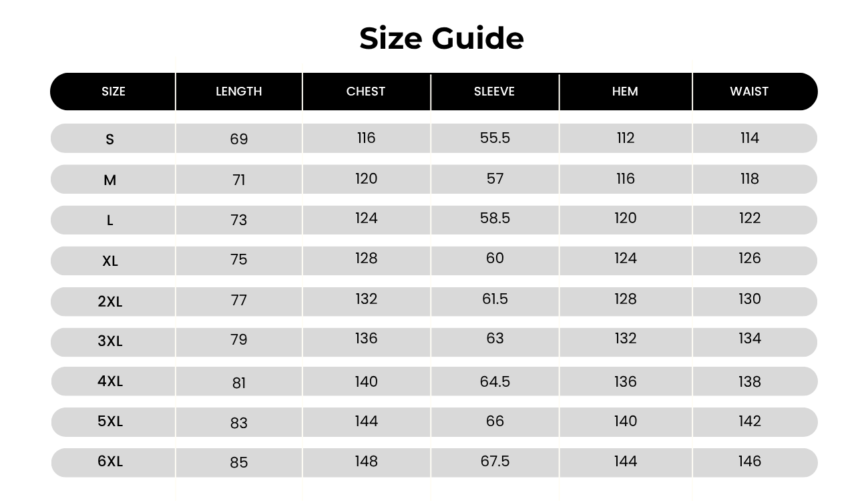The image size is (868, 501).
Task: Select the S size row label
Action: coord(110,140)
